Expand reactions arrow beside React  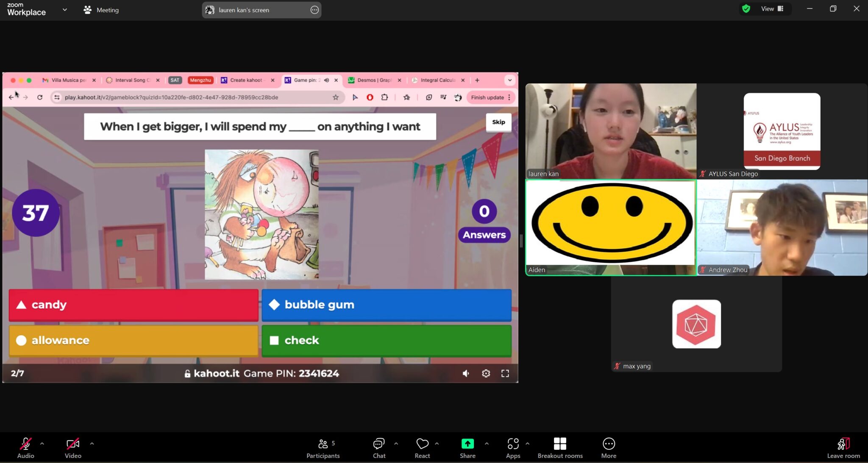coord(437,444)
